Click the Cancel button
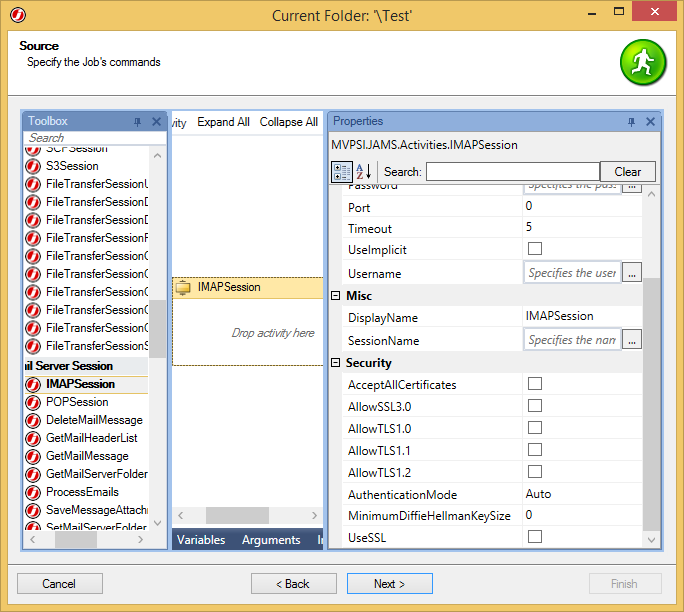Screen dimensions: 684x612 click(60, 584)
